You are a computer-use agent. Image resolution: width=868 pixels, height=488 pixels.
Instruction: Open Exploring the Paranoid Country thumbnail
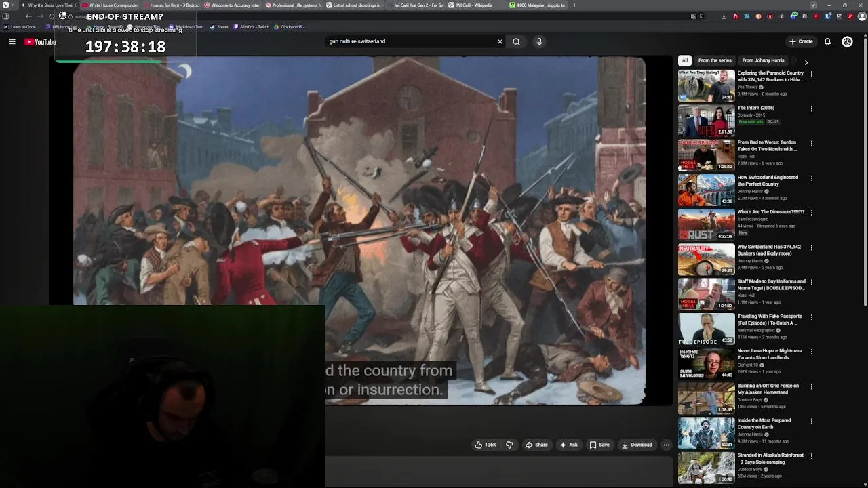(x=706, y=85)
